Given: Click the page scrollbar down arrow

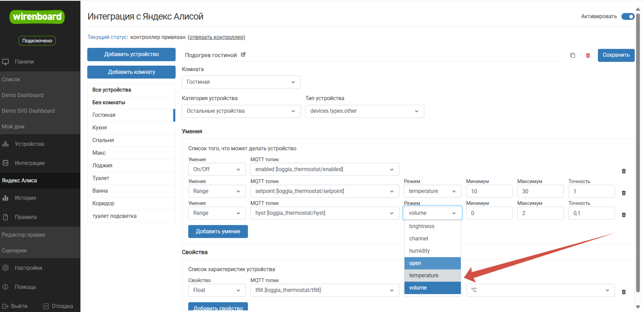Looking at the screenshot, I should (x=638, y=307).
